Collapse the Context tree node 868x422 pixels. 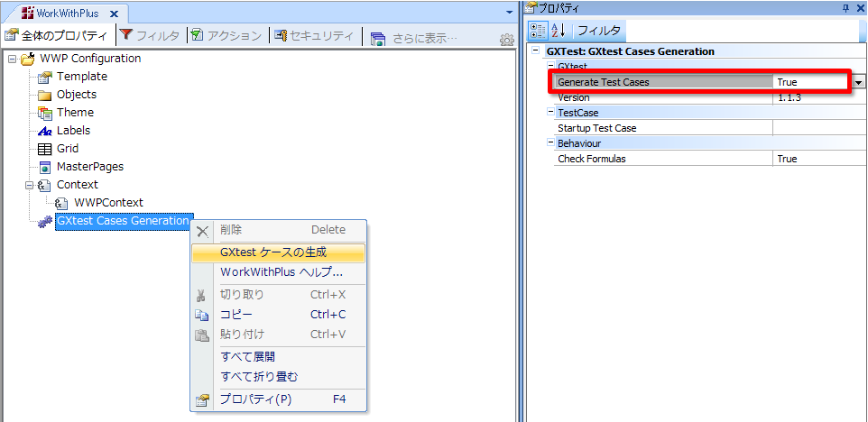click(x=29, y=185)
